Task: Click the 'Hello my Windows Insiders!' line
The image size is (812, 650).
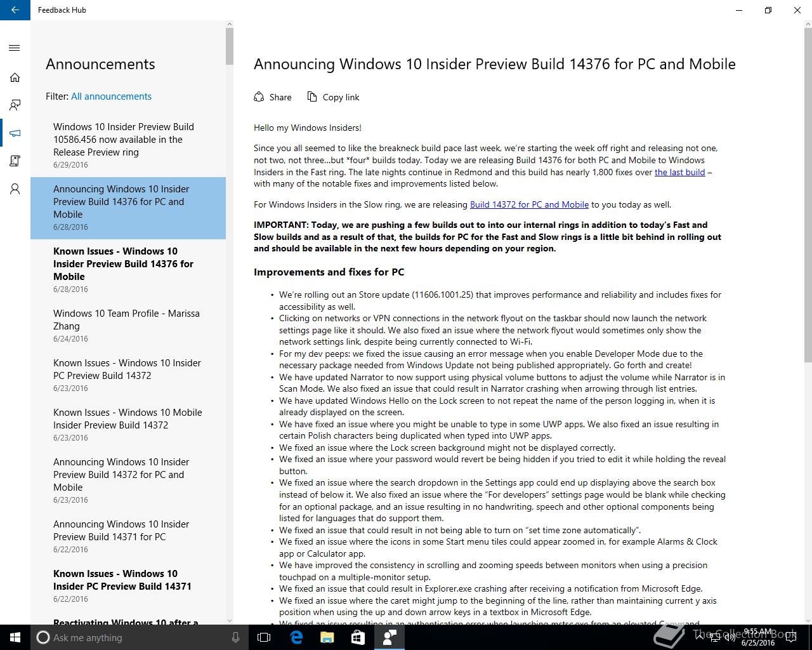Action: pyautogui.click(x=308, y=128)
